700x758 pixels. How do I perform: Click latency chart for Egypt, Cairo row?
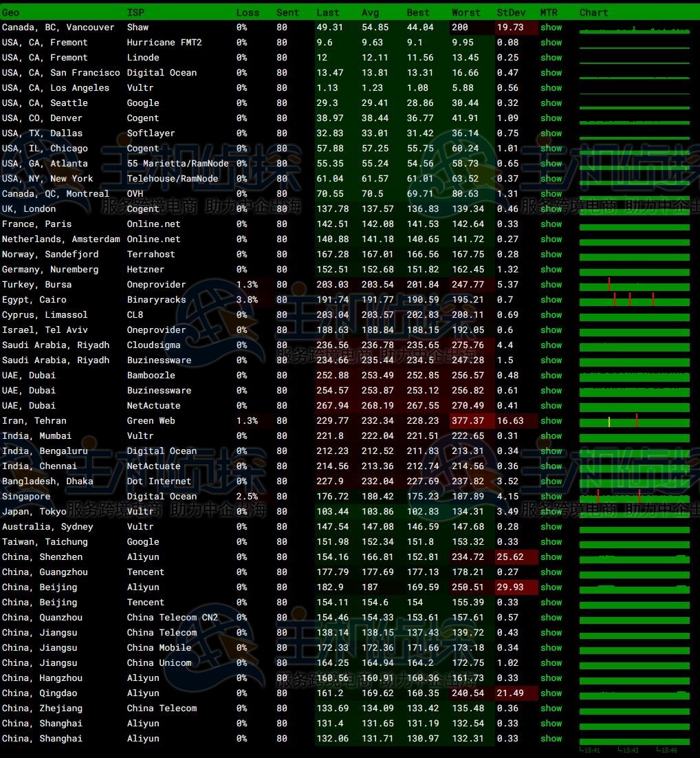click(x=634, y=300)
